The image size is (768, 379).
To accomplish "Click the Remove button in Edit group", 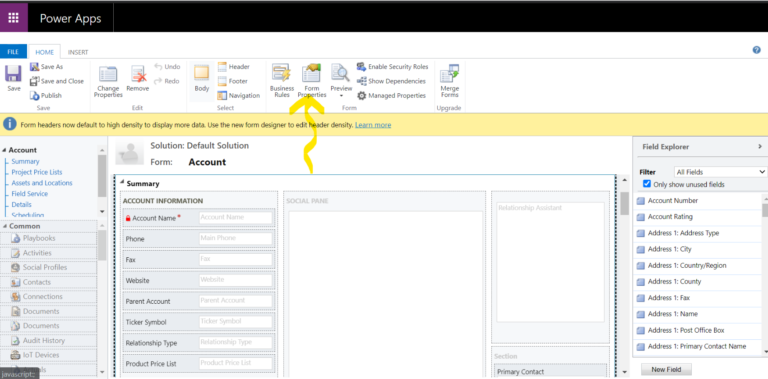I will click(138, 78).
